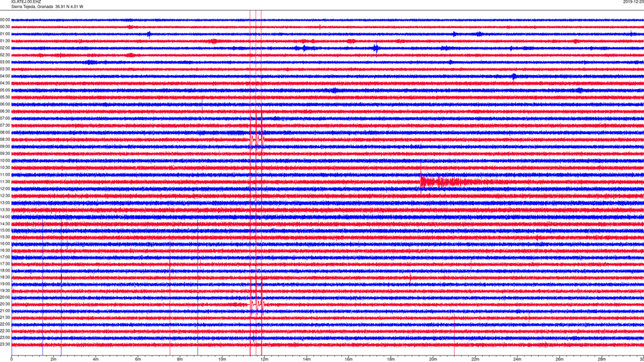The height and width of the screenshot is (362, 644).
Task: Select the 18:30 trace time label
Action: coord(5,278)
